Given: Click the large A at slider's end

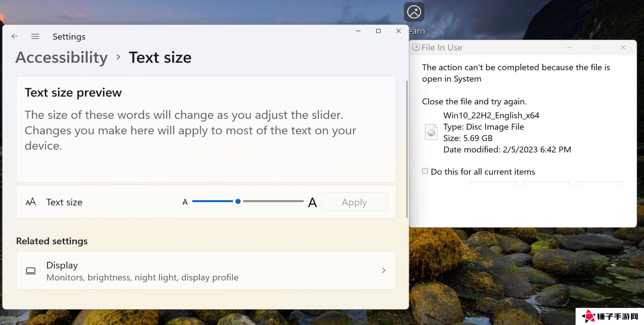Looking at the screenshot, I should click(312, 202).
